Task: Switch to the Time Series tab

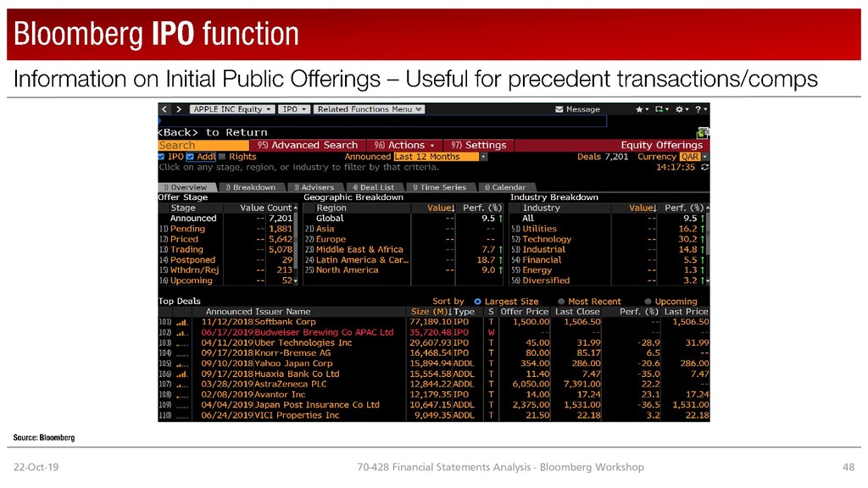Action: pyautogui.click(x=441, y=187)
